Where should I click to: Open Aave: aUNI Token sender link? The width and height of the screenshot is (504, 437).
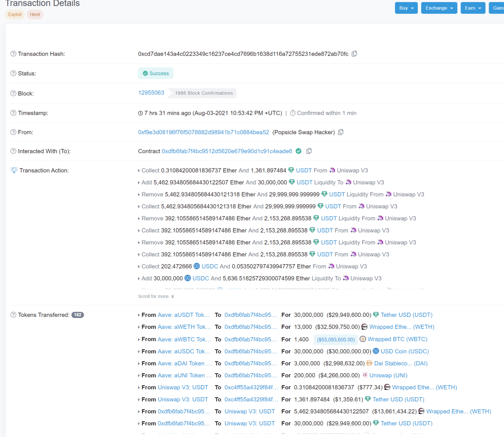tap(185, 375)
